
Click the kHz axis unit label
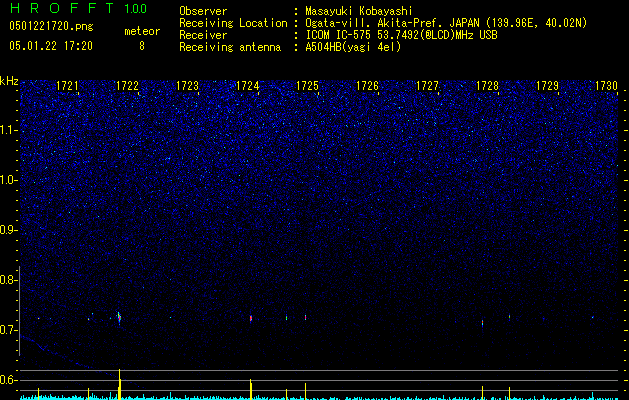pyautogui.click(x=9, y=81)
